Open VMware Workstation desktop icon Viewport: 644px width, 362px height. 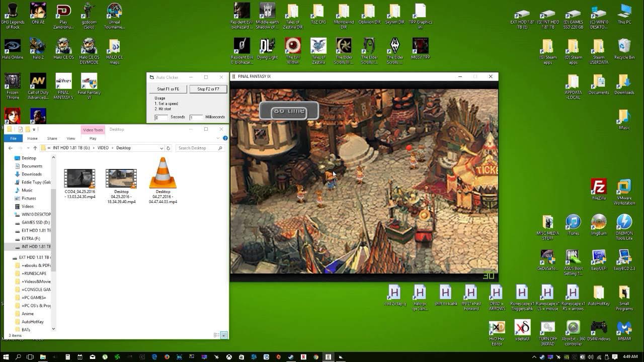[624, 192]
